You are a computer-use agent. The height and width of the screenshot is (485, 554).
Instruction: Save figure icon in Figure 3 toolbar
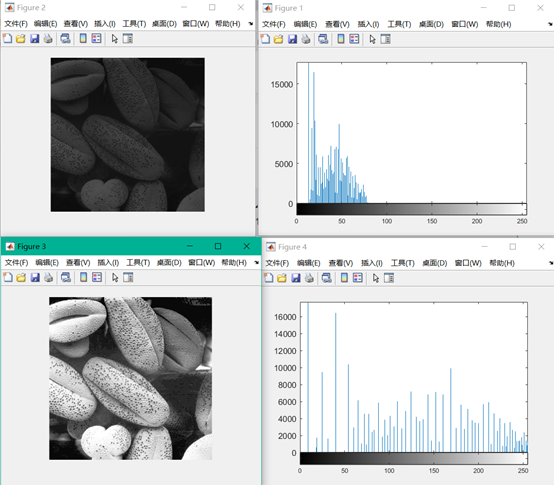(x=35, y=278)
